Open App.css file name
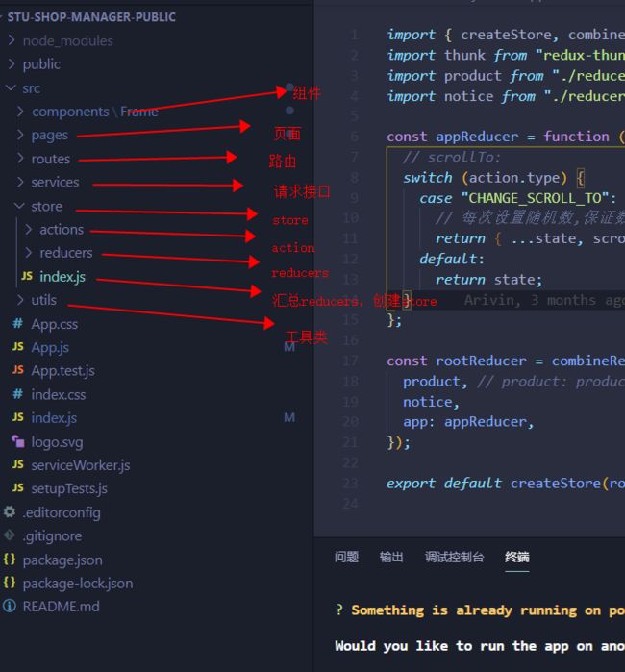The height and width of the screenshot is (672, 625). pos(55,324)
